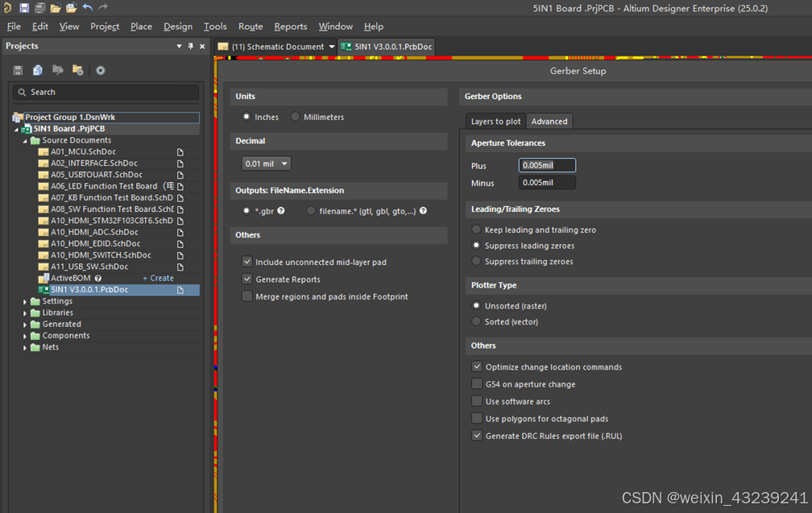Click the folder search icon in Projects panel
The height and width of the screenshot is (513, 812).
click(x=57, y=70)
